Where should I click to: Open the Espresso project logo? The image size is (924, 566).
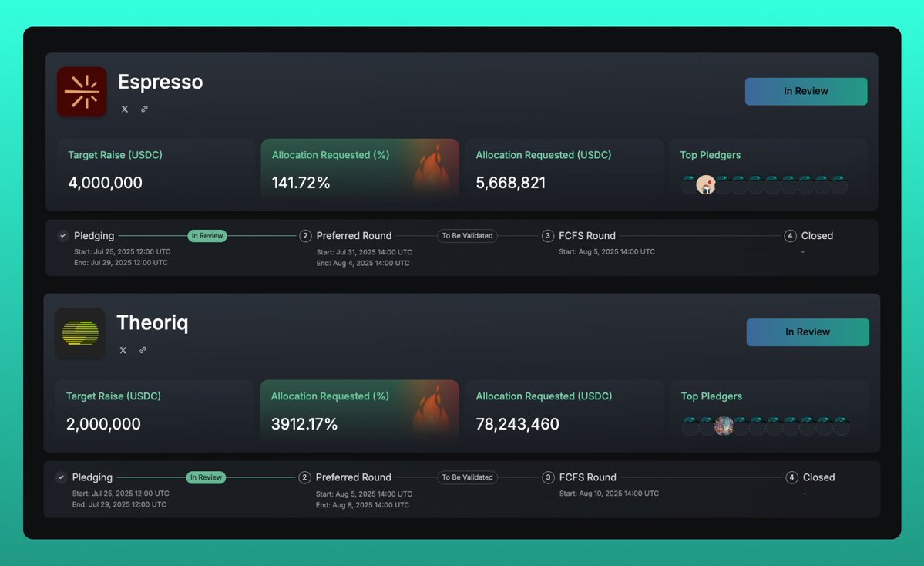82,92
